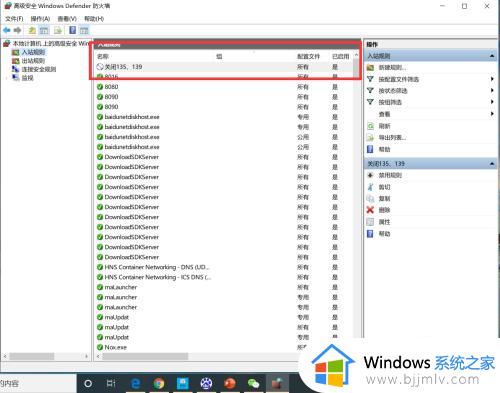The width and height of the screenshot is (500, 393).
Task: Collapse the 入站规则 actions section
Action: coord(492,56)
